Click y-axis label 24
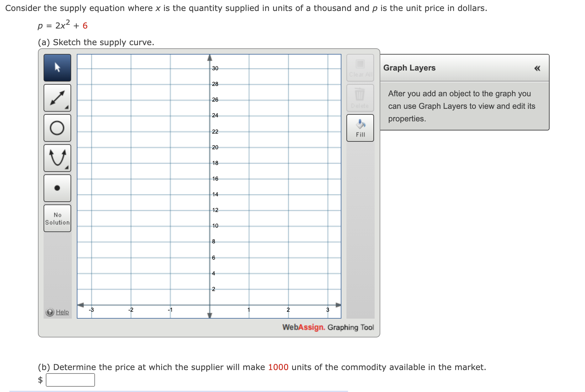This screenshot has height=392, width=585. tap(215, 115)
